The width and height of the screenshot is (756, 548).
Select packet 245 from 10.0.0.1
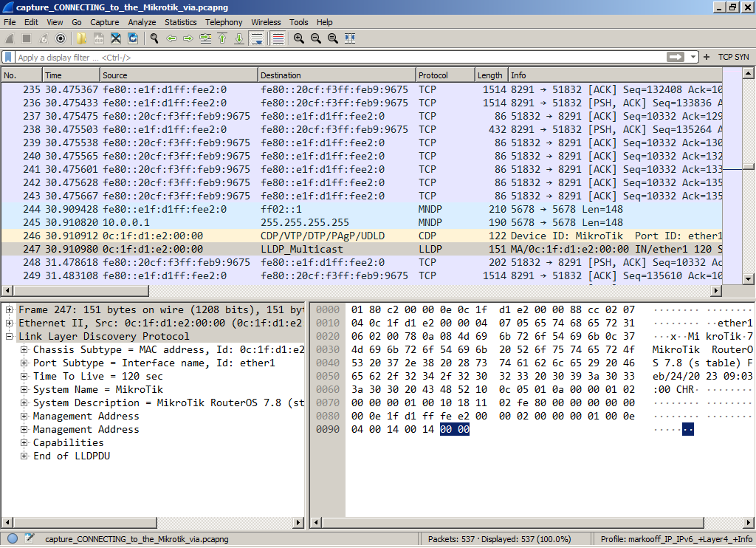(362, 223)
